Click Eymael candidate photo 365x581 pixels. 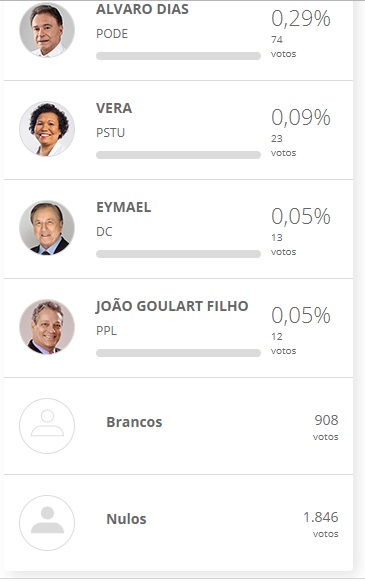pos(47,228)
